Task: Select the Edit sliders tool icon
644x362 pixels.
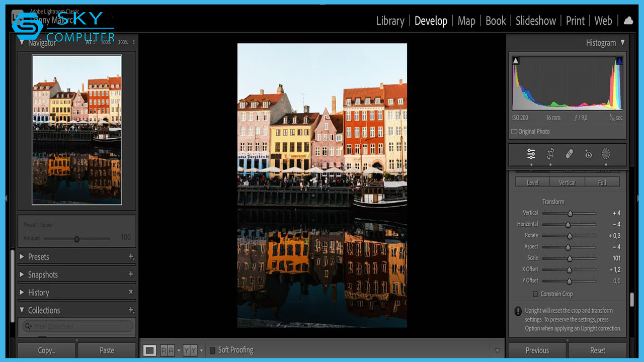Action: coord(531,154)
